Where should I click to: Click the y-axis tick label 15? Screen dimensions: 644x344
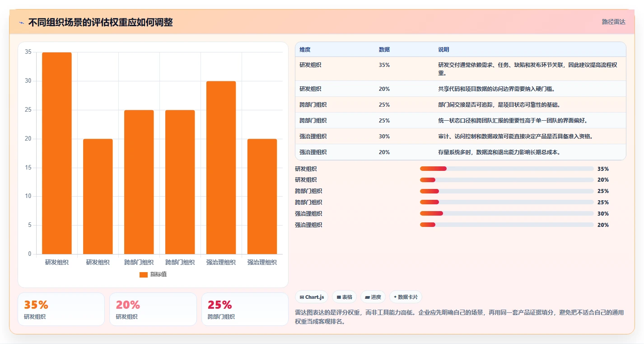28,168
